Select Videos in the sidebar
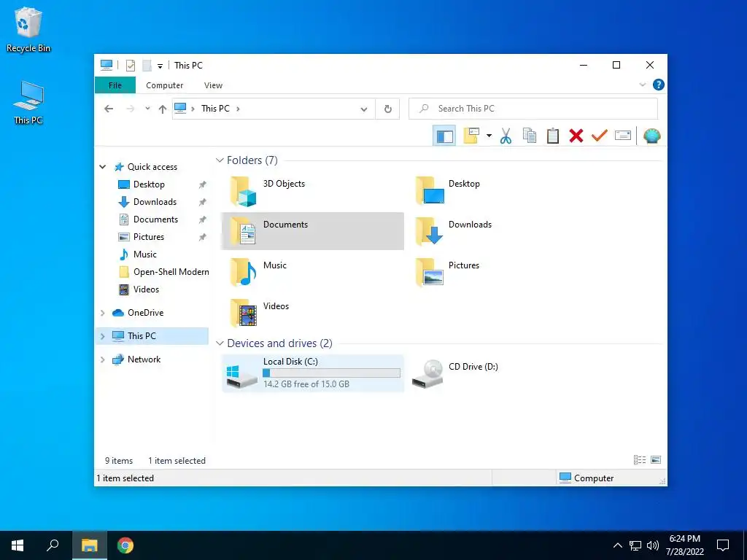Screen dimensions: 747x560 pyautogui.click(x=146, y=289)
